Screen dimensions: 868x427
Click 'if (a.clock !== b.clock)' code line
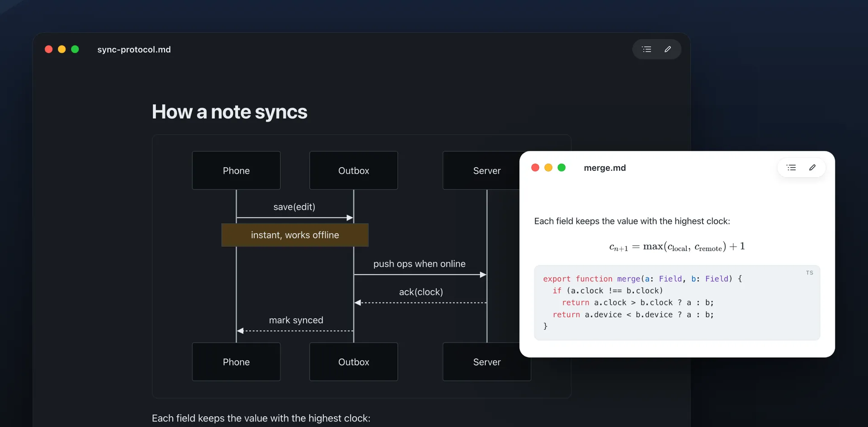[608, 291]
